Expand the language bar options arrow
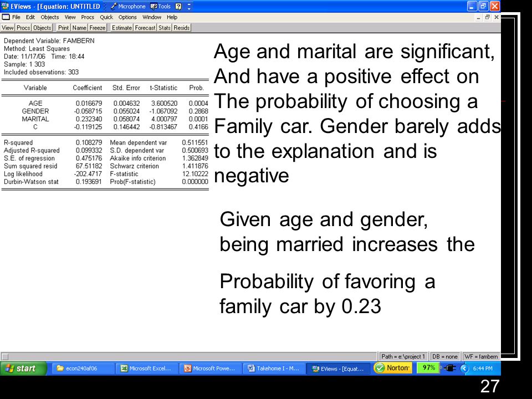 pos(189,7)
